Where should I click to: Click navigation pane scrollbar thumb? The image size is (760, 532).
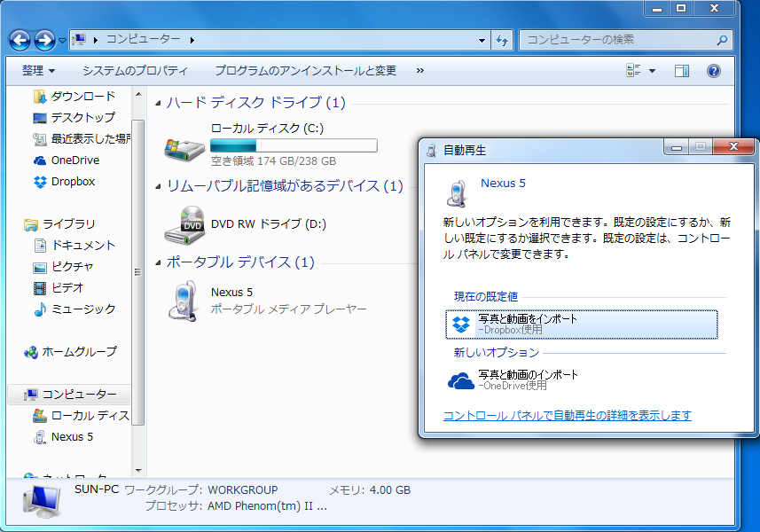point(138,272)
